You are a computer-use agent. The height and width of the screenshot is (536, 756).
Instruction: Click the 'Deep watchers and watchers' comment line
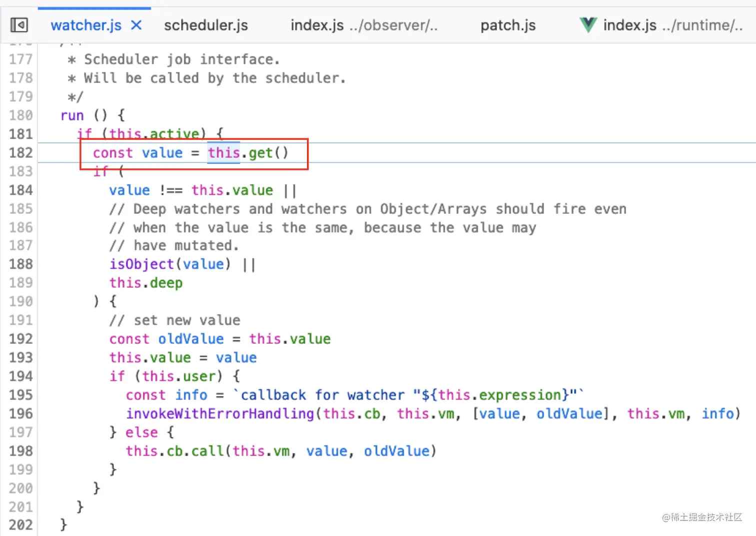click(x=367, y=209)
